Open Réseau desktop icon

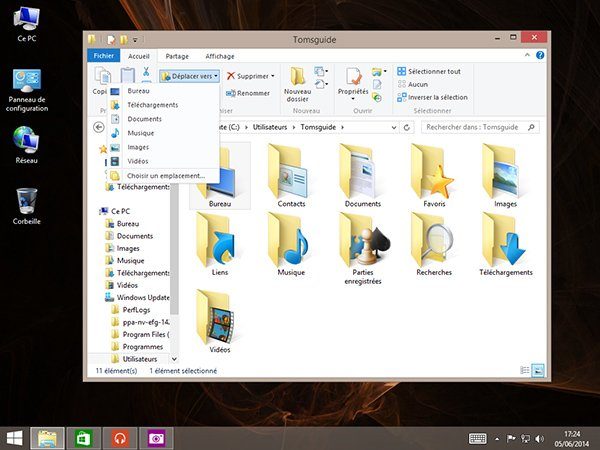[x=26, y=145]
